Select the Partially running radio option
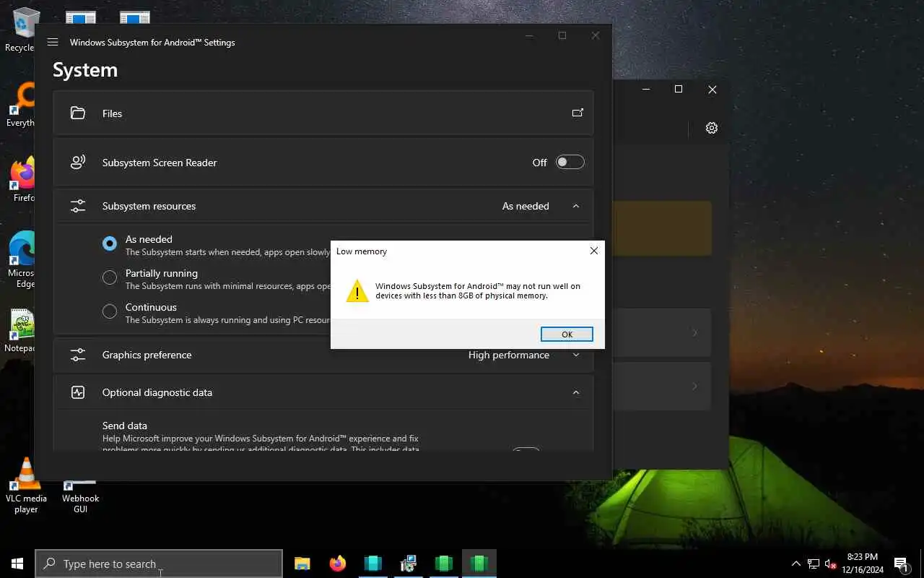 point(110,277)
